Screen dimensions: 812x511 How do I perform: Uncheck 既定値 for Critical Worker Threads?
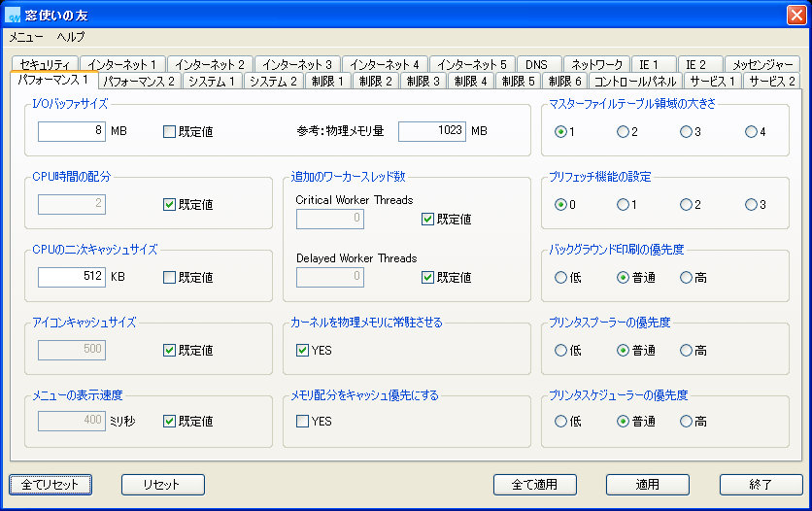[428, 220]
